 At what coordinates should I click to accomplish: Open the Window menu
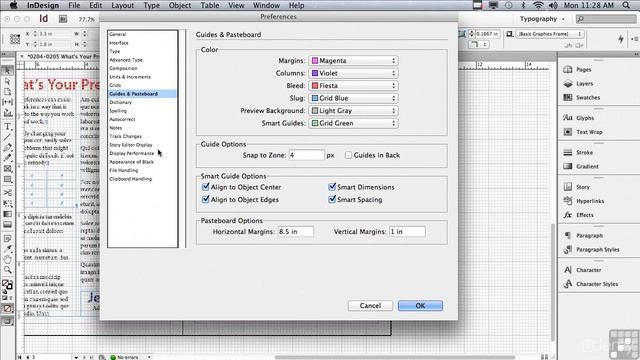266,5
